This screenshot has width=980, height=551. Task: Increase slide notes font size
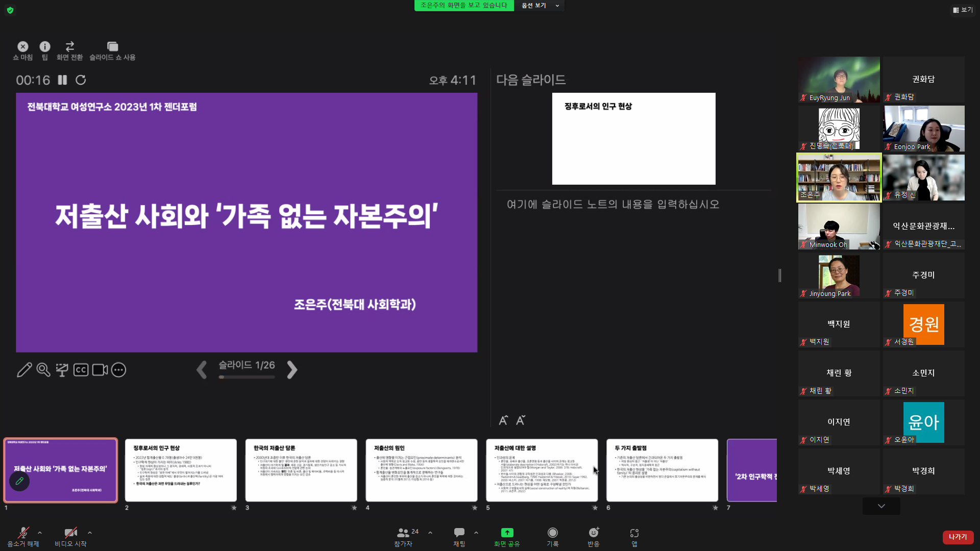click(503, 419)
